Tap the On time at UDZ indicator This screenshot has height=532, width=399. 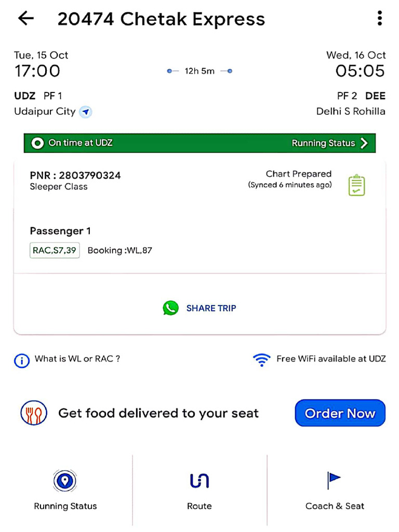coord(73,143)
